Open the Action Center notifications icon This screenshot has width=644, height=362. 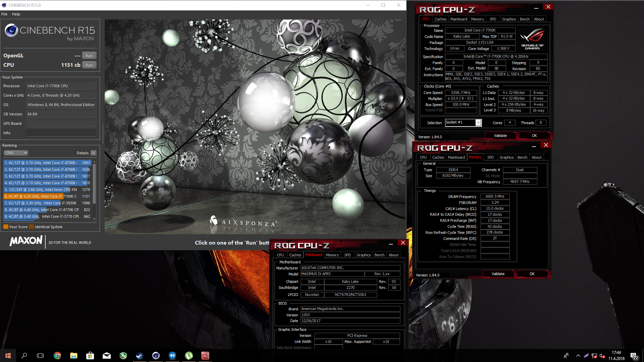tap(634, 356)
